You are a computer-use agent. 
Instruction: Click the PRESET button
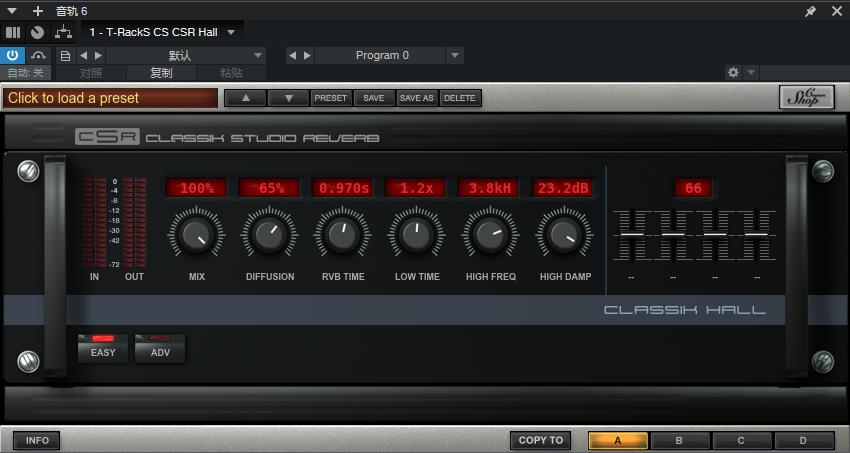pyautogui.click(x=331, y=98)
